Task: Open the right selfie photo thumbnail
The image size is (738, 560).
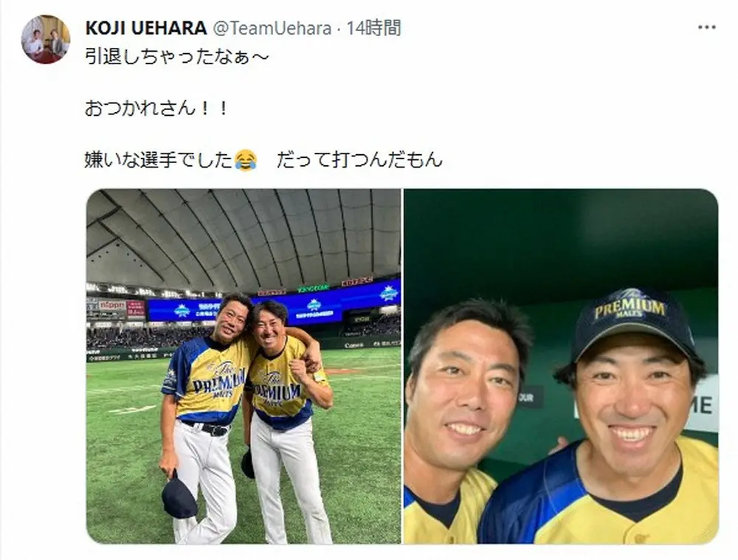Action: (561, 367)
